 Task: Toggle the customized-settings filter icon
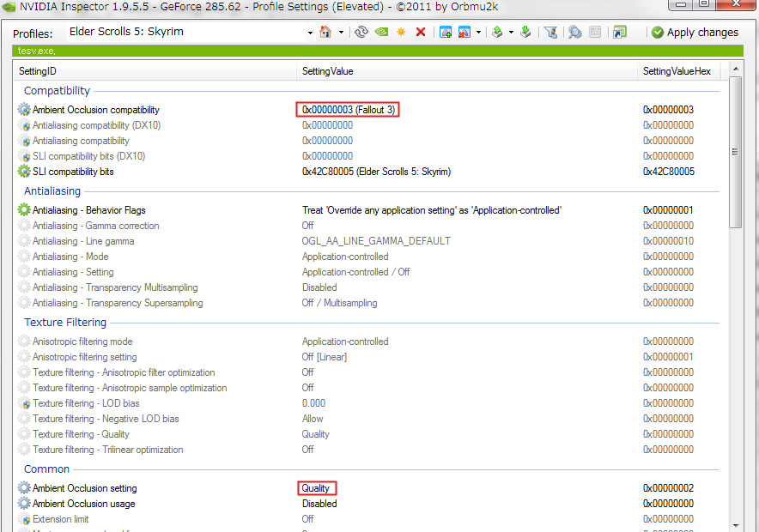pyautogui.click(x=550, y=33)
